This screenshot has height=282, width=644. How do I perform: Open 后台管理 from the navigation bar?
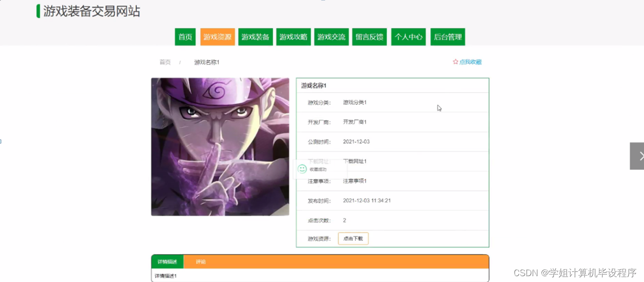coord(448,37)
